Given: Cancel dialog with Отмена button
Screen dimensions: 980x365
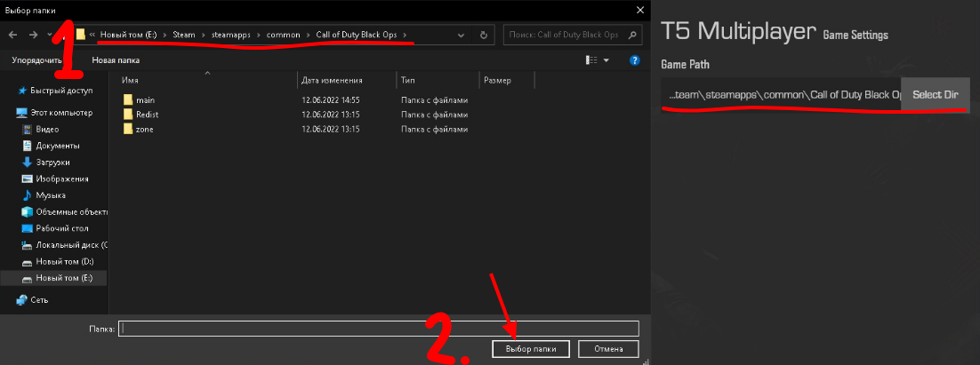Looking at the screenshot, I should coord(609,348).
